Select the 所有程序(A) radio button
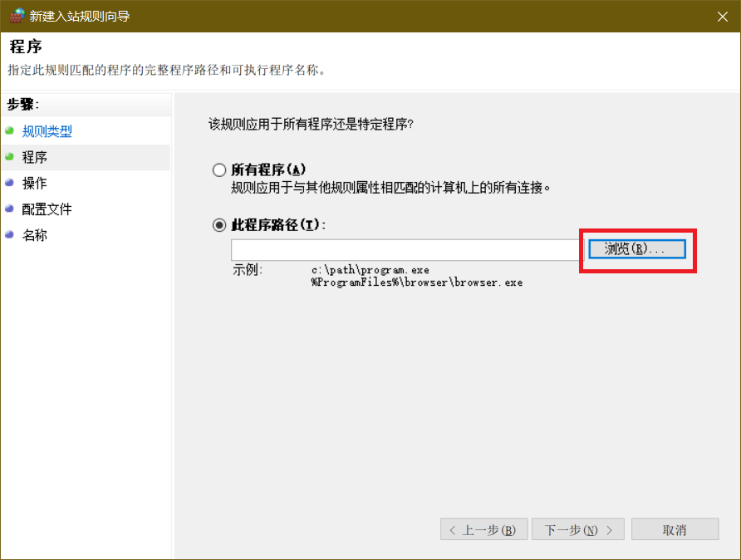The image size is (741, 560). coord(219,170)
